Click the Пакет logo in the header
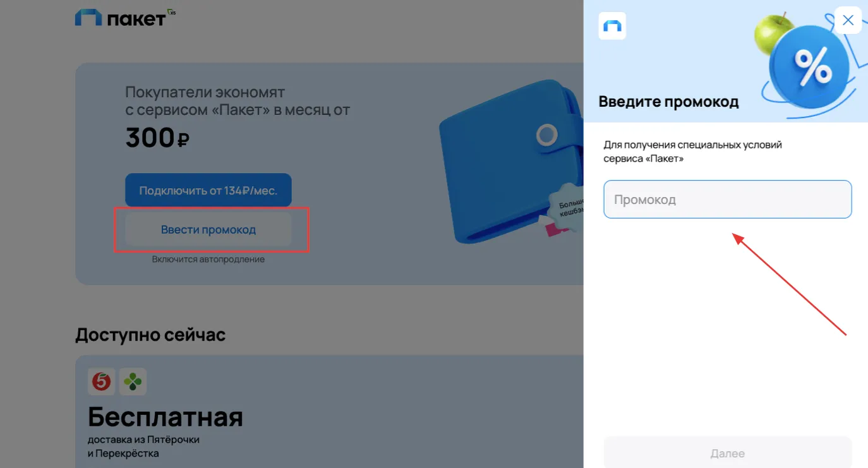The width and height of the screenshot is (868, 468). pyautogui.click(x=120, y=18)
